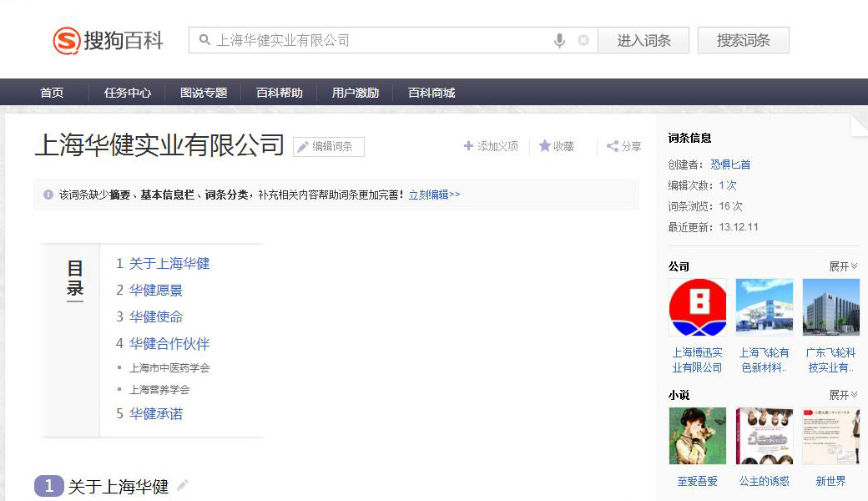Activate the microphone voice search icon
868x501 pixels.
click(x=560, y=40)
